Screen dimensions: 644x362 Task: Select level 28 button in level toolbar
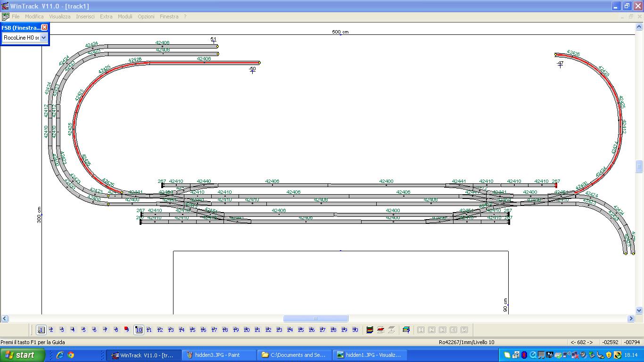(333, 330)
